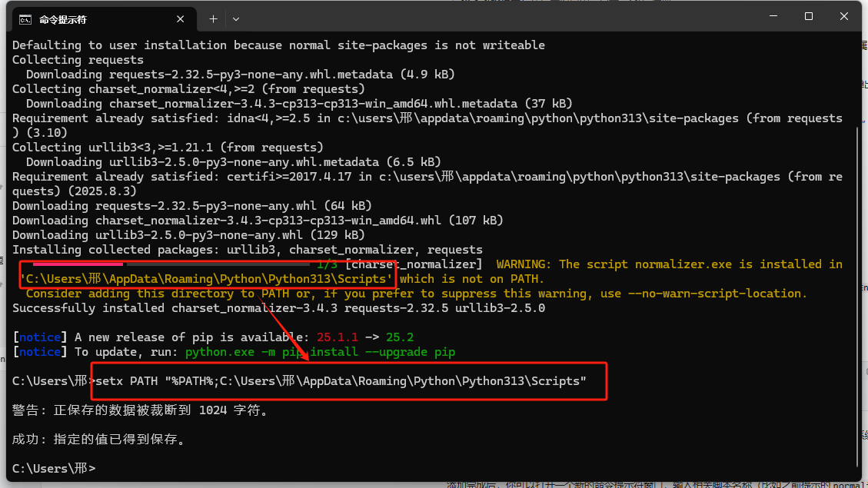
Task: Click 'Successfully installed charset_normalizer' line
Action: tap(278, 308)
